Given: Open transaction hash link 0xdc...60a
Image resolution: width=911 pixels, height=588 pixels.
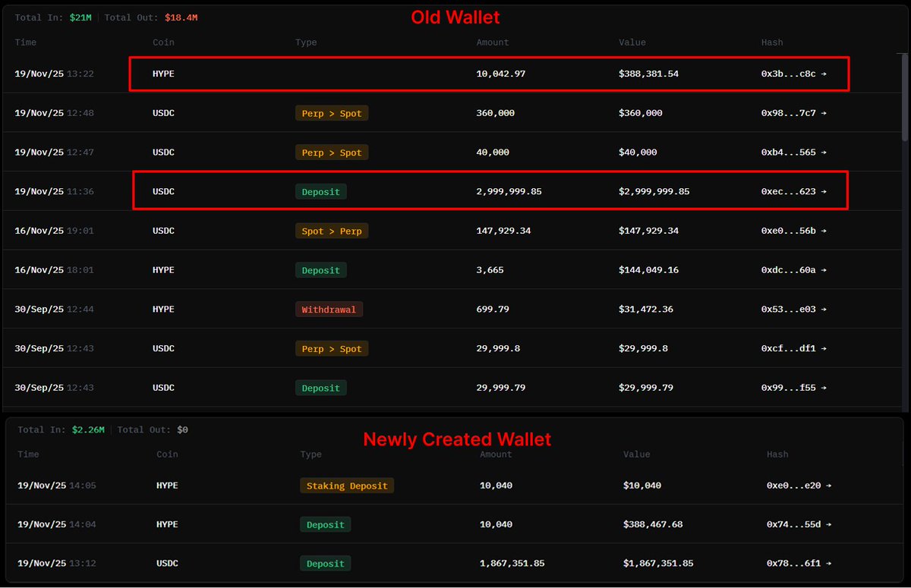Looking at the screenshot, I should coord(788,270).
